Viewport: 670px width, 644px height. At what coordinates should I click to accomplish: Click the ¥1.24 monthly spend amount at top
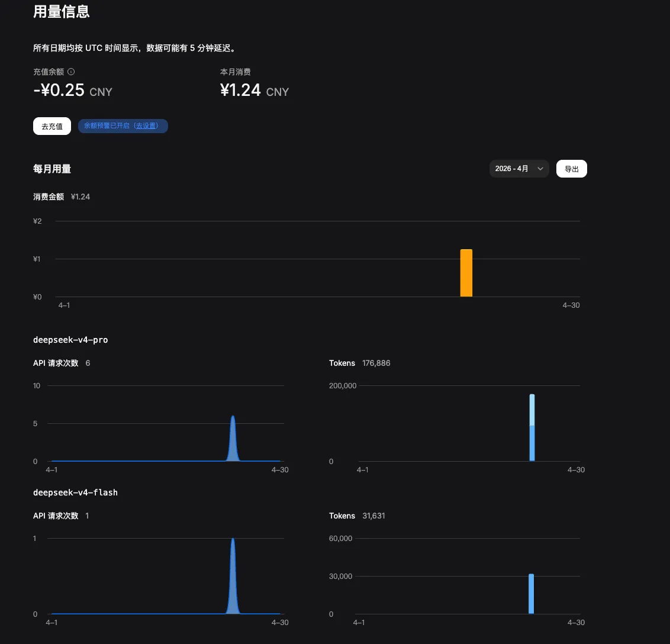[x=241, y=90]
